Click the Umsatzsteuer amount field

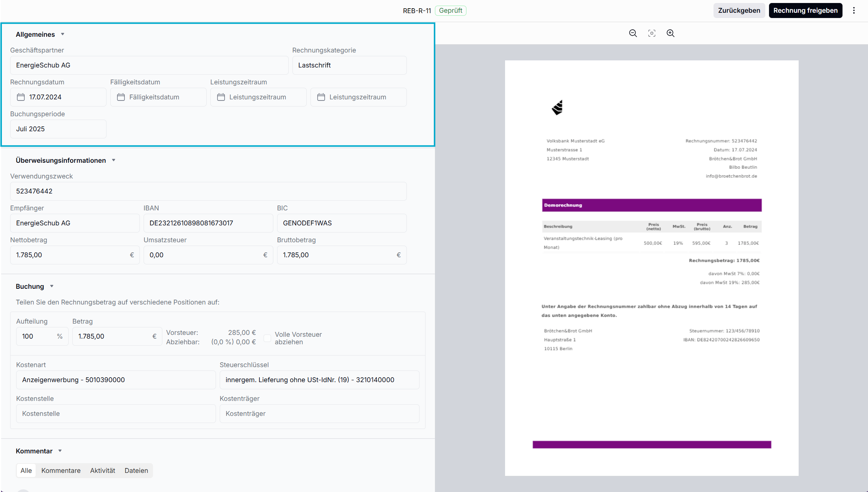[x=208, y=255]
